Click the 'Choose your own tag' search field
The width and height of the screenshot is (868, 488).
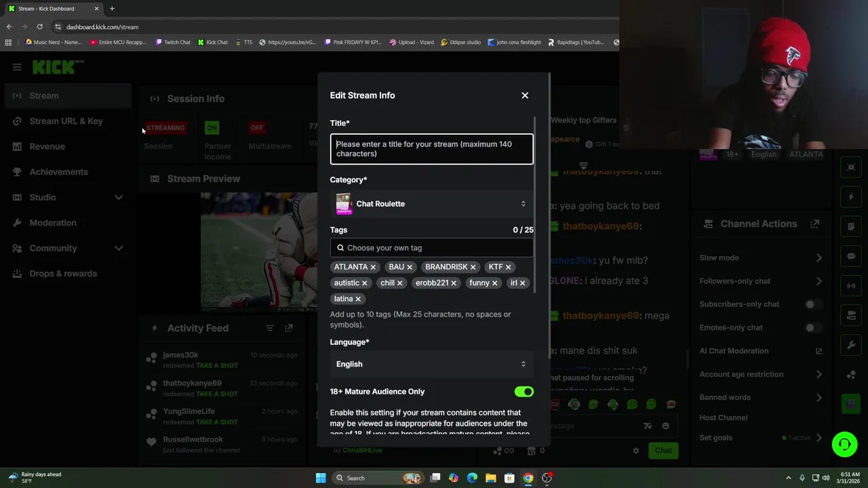click(431, 248)
